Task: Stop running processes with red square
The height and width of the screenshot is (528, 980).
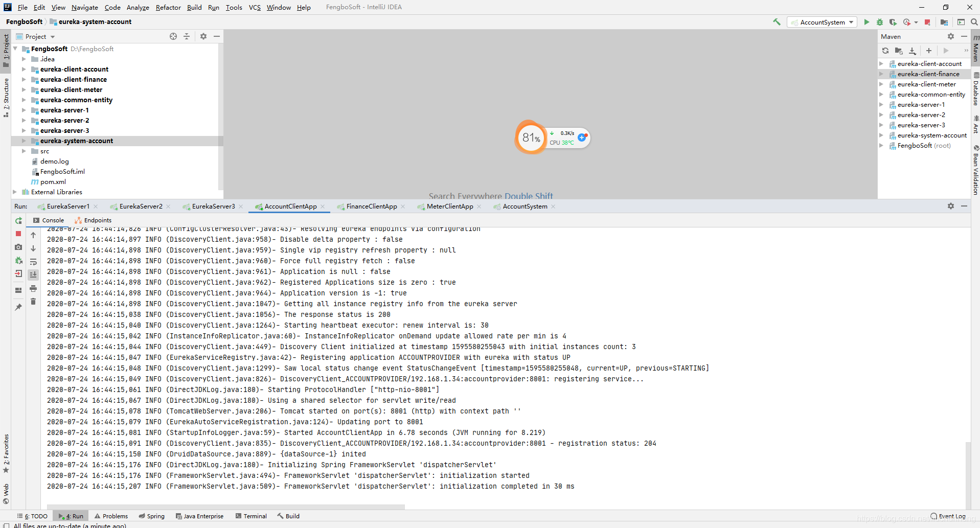Action: tap(927, 22)
